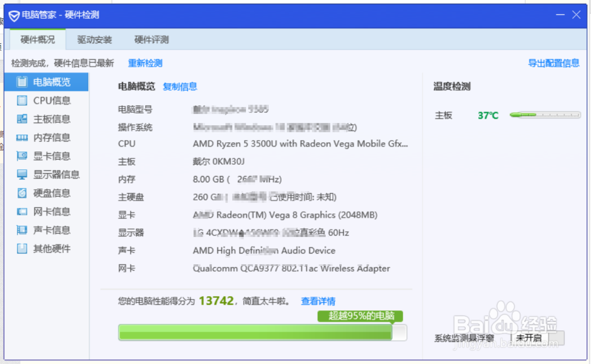Open 网卡信息 from the sidebar

[x=47, y=212]
